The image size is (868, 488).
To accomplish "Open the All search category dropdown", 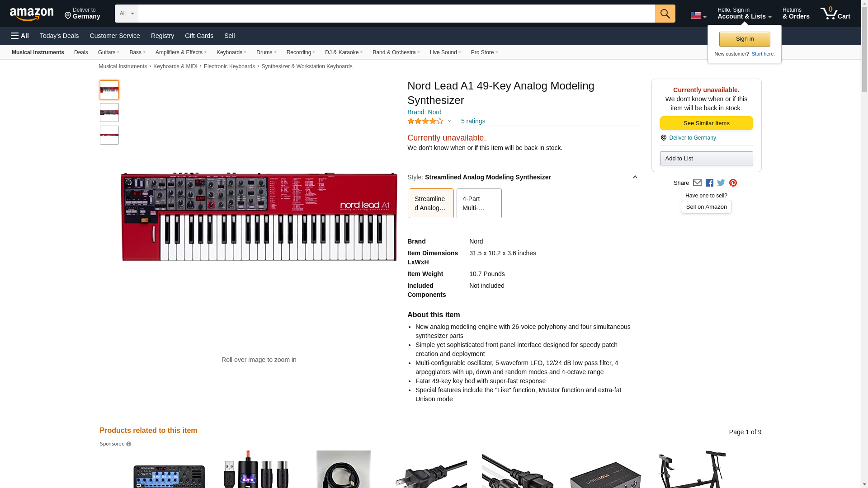I will point(126,14).
